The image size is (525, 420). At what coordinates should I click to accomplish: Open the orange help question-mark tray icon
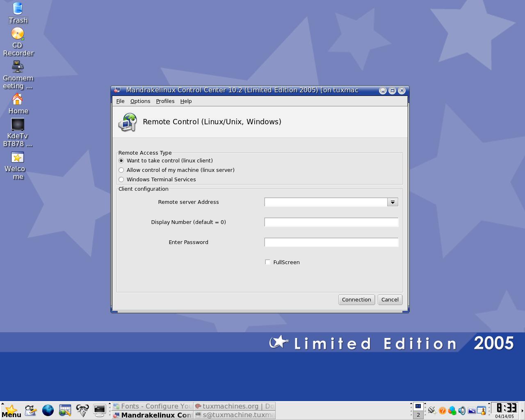442,411
